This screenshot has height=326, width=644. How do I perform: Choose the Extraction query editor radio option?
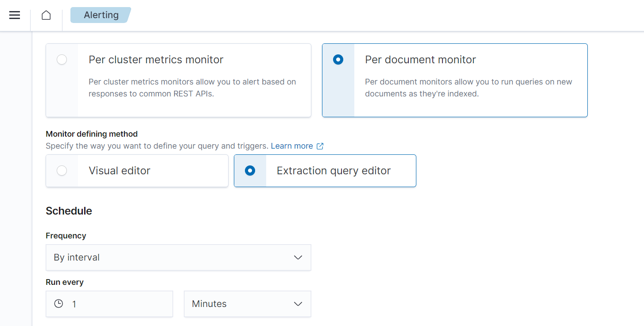(250, 171)
